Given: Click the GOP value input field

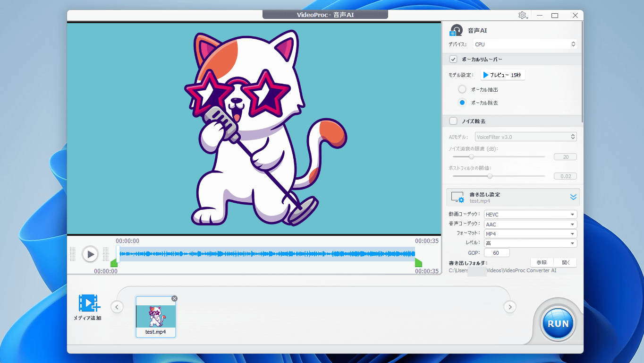Looking at the screenshot, I should tap(497, 253).
